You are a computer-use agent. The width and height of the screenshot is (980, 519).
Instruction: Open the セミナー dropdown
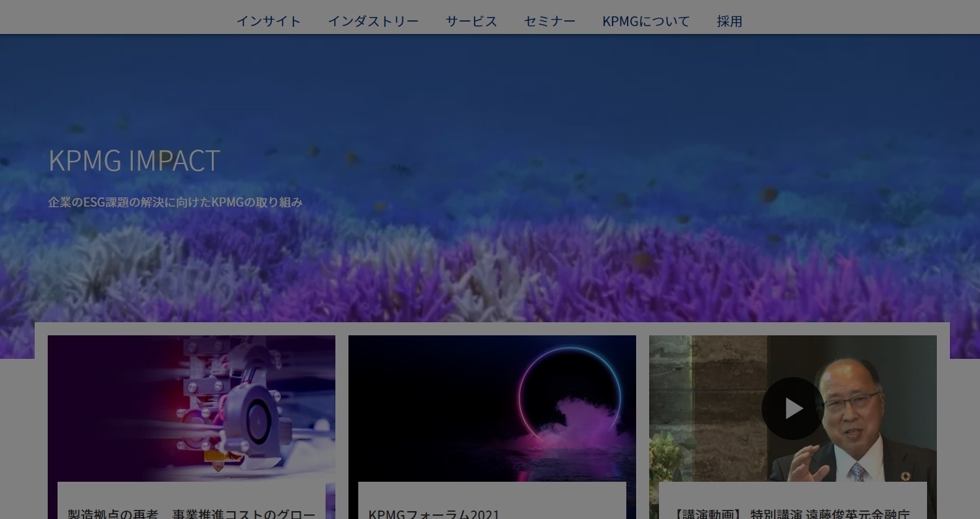pyautogui.click(x=549, y=21)
